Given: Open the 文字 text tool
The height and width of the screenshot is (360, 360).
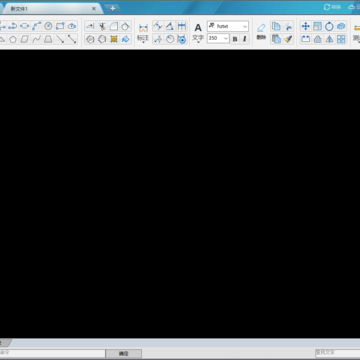Looking at the screenshot, I should click(x=198, y=33).
